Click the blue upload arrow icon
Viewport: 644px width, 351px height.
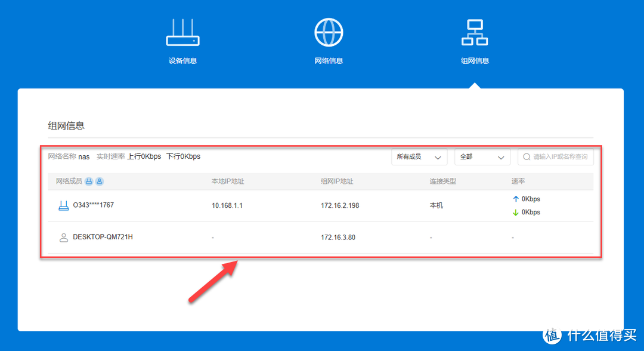point(516,199)
